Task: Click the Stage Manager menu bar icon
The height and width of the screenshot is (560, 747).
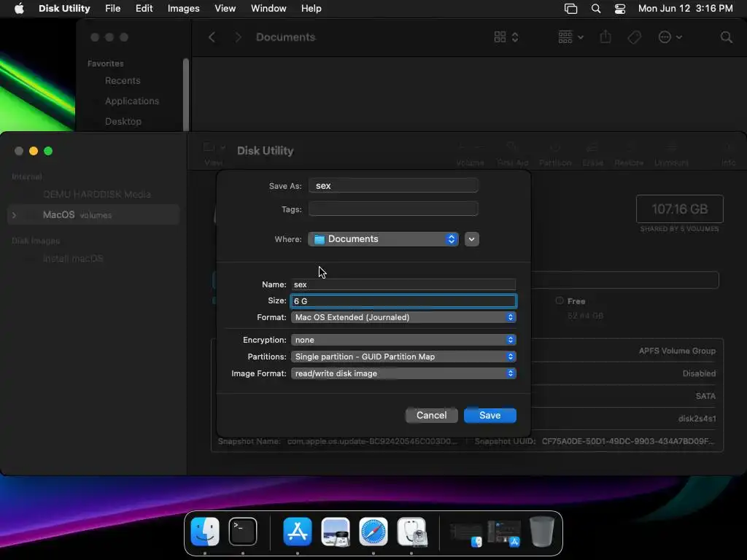Action: [x=570, y=9]
